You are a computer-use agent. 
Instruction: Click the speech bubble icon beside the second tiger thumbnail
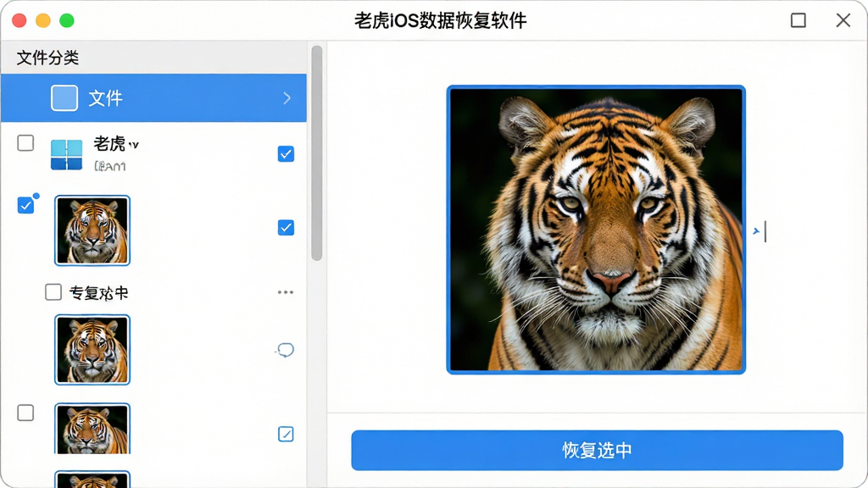(x=285, y=350)
